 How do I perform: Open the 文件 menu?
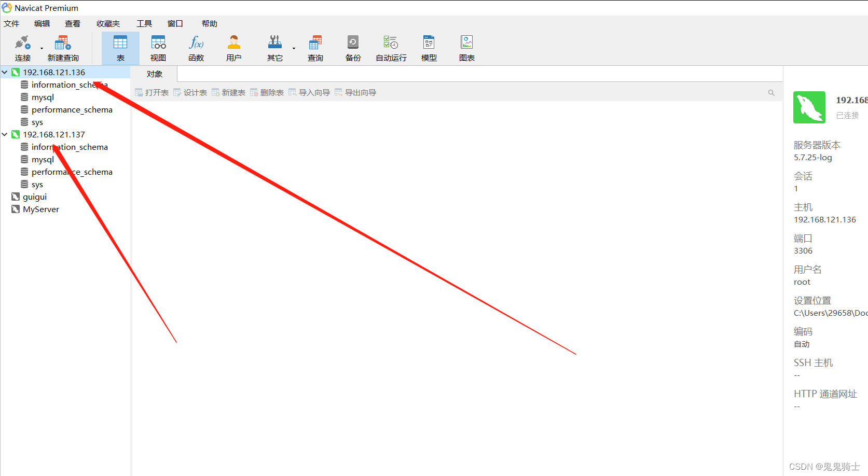click(x=11, y=24)
